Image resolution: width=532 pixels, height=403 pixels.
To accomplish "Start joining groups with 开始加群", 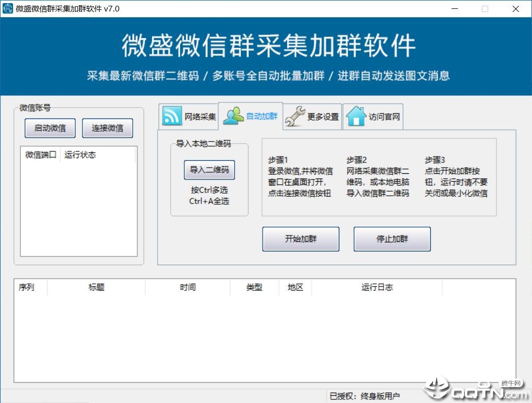I will coord(301,239).
